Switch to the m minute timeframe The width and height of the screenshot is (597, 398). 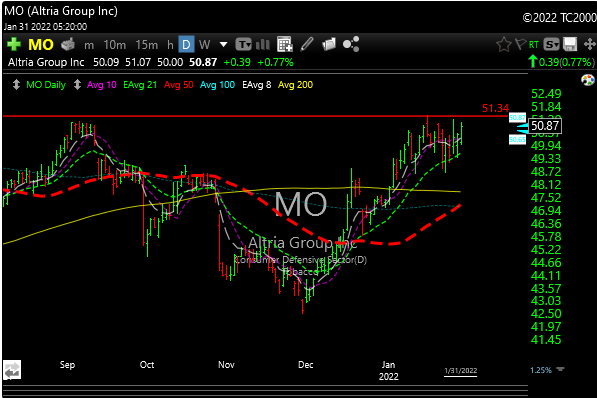pos(89,45)
